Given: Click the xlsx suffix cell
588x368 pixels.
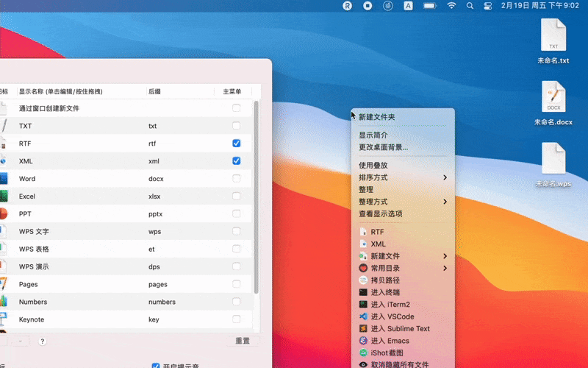Looking at the screenshot, I should pos(154,197).
